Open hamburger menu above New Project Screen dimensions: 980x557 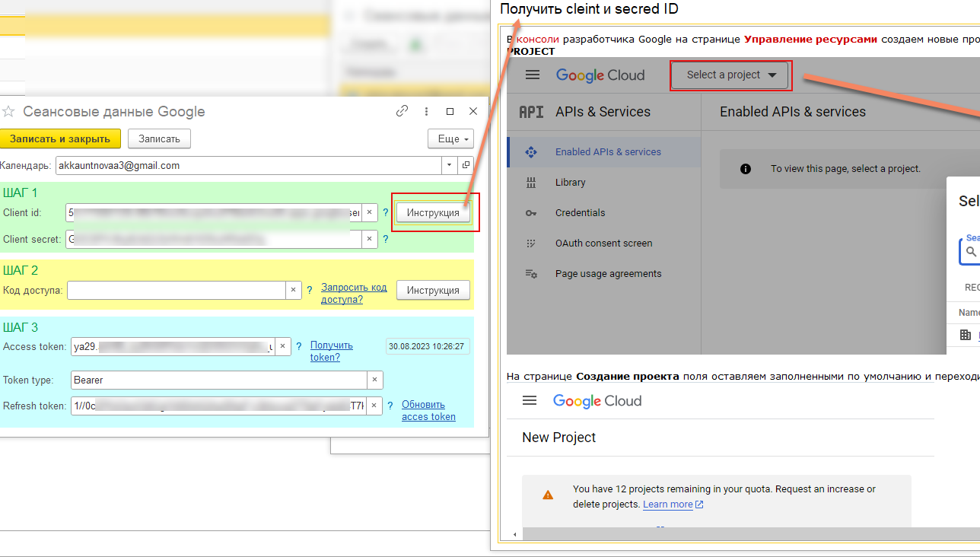click(530, 400)
